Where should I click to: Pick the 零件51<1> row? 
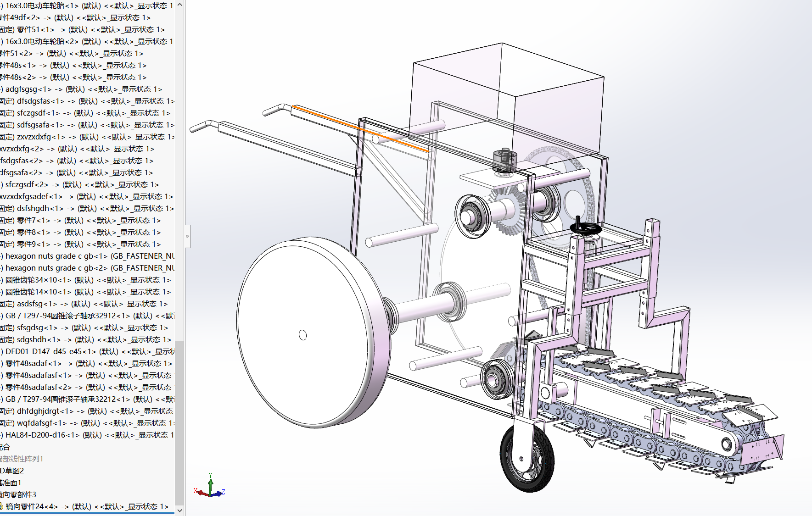point(83,29)
